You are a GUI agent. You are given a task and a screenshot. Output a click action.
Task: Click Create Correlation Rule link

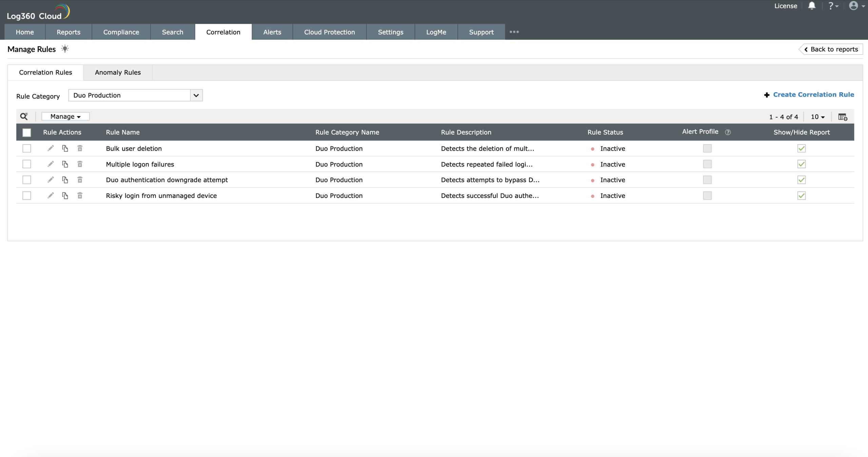pos(813,95)
